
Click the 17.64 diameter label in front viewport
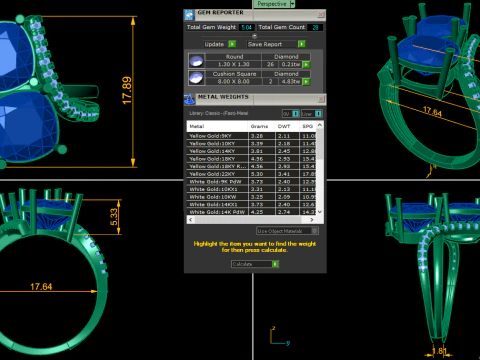(x=41, y=287)
